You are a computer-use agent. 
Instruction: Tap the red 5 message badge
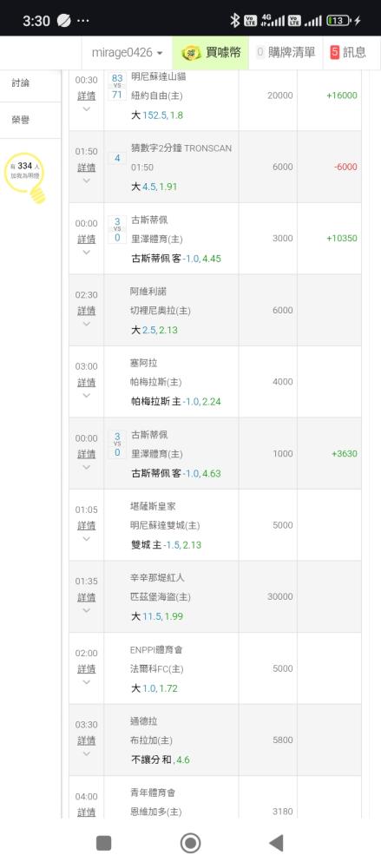click(334, 53)
